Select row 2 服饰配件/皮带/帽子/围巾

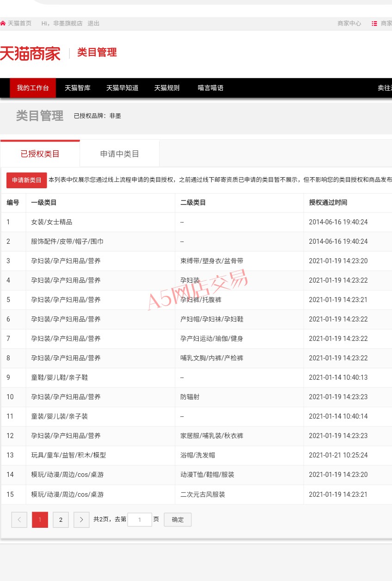tap(196, 241)
